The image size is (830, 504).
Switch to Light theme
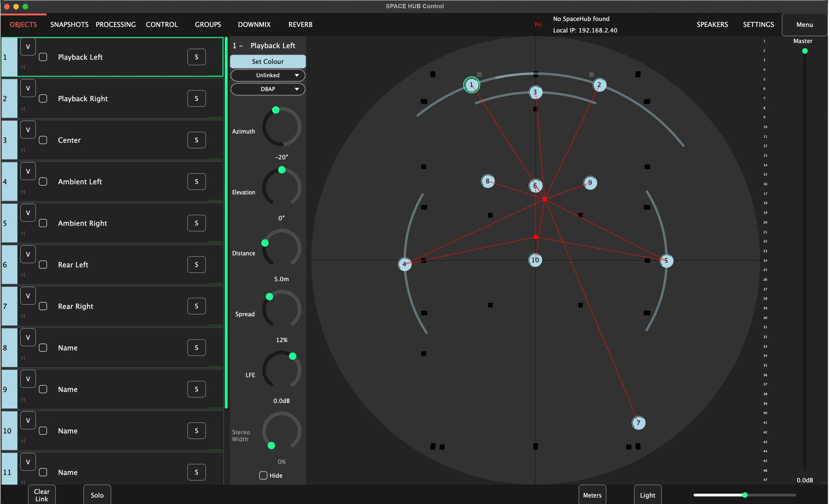point(647,495)
